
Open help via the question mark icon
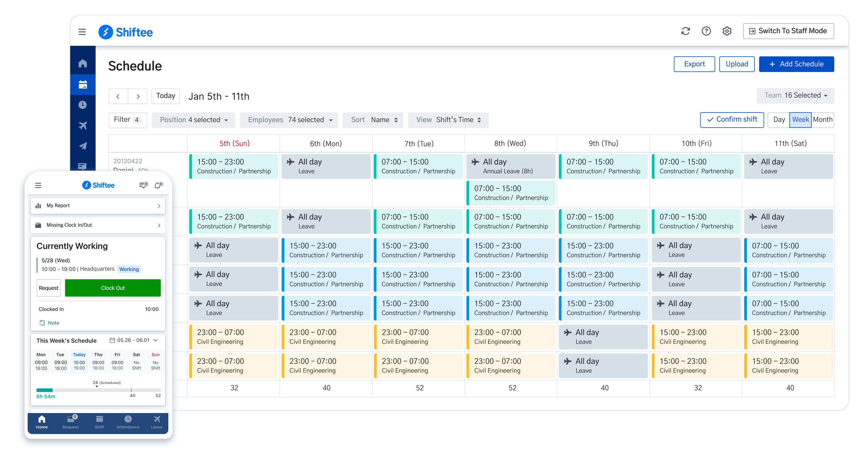(x=706, y=31)
